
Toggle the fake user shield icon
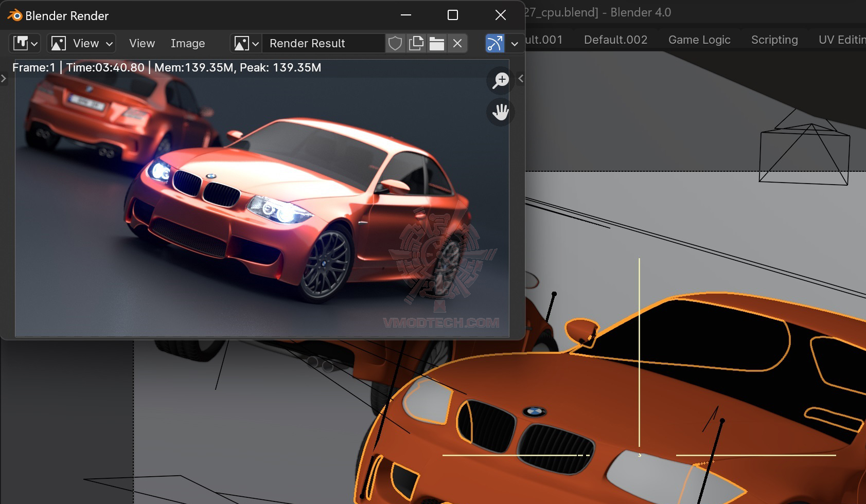pos(395,43)
